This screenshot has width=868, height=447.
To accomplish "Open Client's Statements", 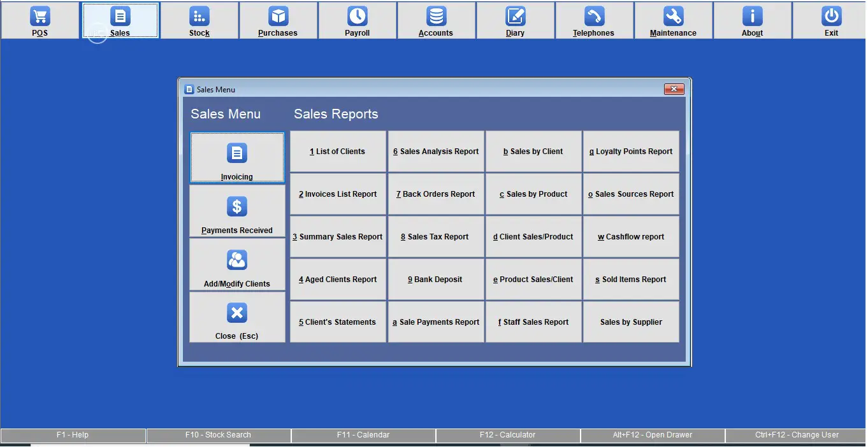I will [338, 322].
